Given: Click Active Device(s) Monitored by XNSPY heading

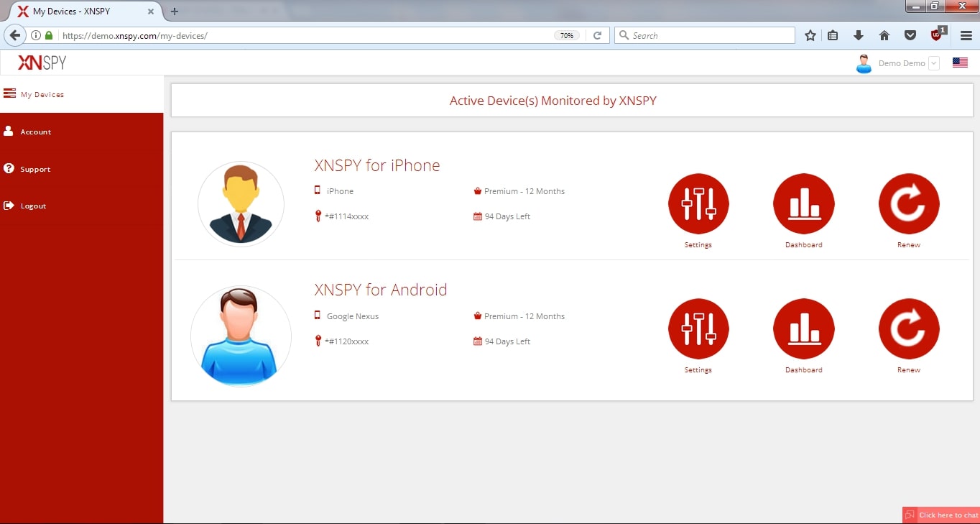Looking at the screenshot, I should coord(553,101).
